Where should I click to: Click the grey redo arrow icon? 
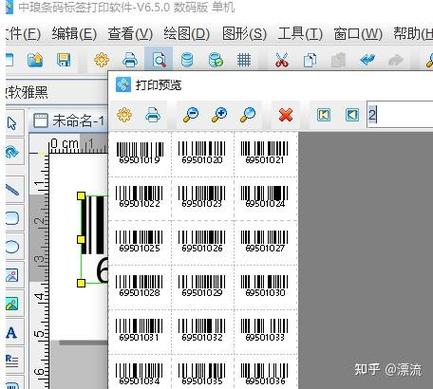(396, 60)
